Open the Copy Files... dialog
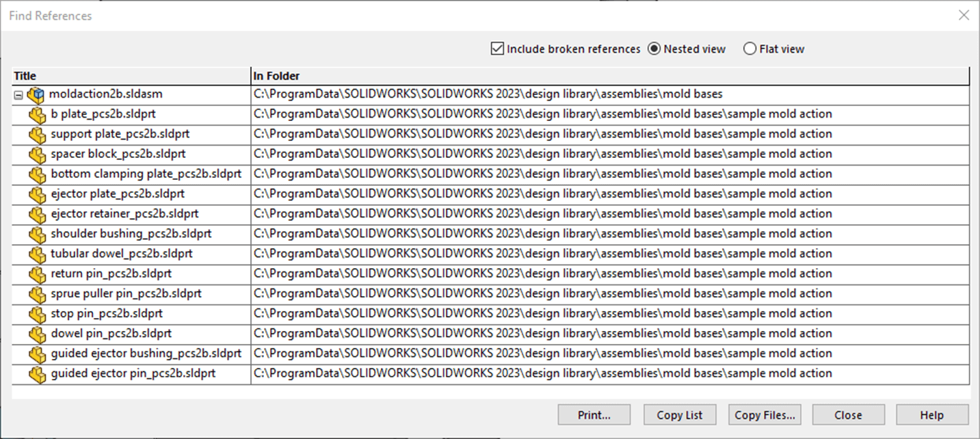Viewport: 980px width, 439px height. pos(764,415)
